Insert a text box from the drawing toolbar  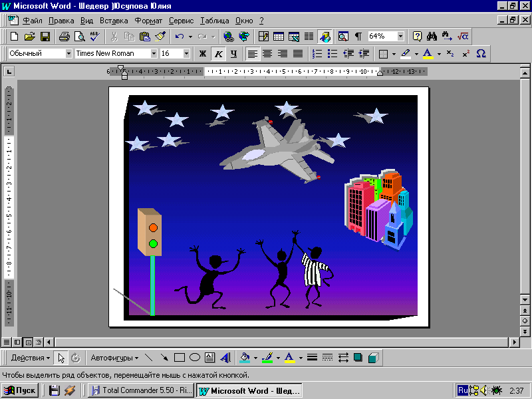pyautogui.click(x=210, y=358)
